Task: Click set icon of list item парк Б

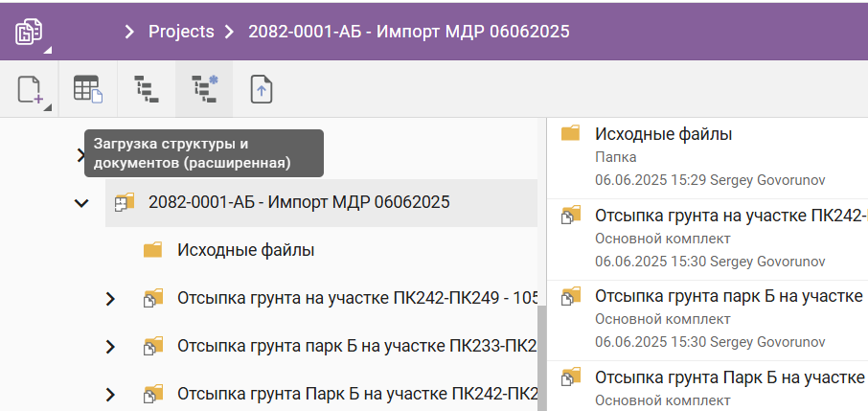Action: click(x=571, y=296)
